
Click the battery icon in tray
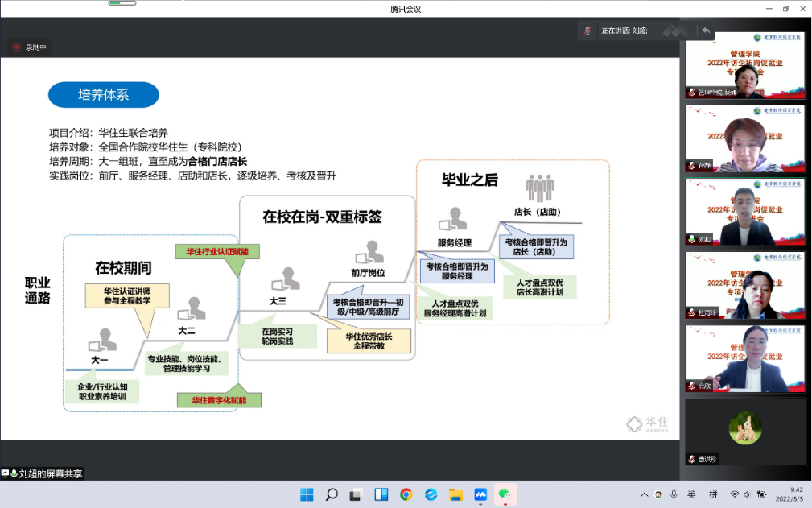(x=761, y=494)
